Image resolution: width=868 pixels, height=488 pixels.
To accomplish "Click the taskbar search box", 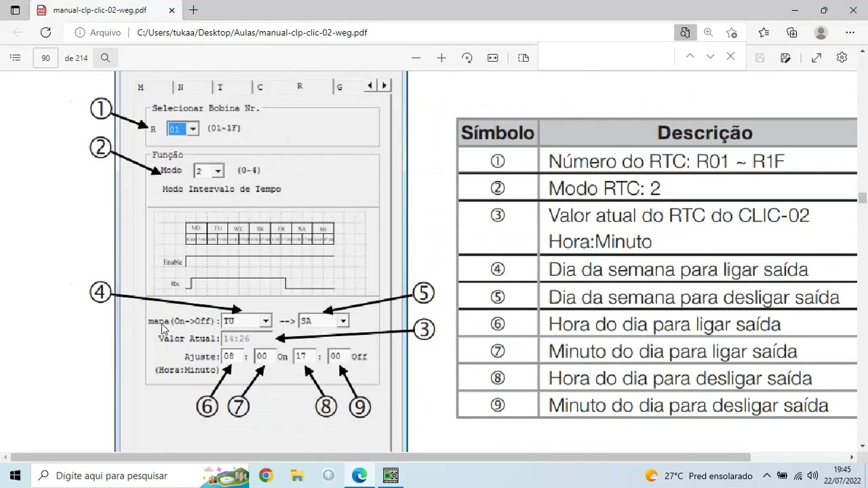I will [141, 475].
